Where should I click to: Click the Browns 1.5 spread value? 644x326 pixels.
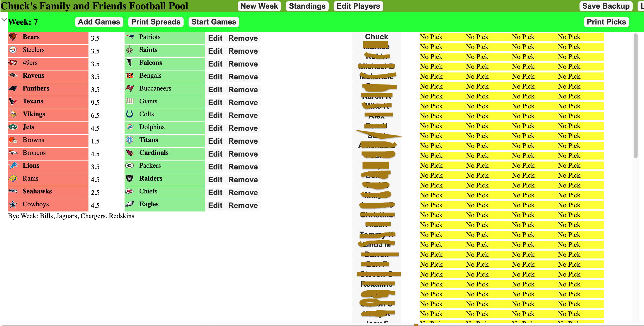95,141
